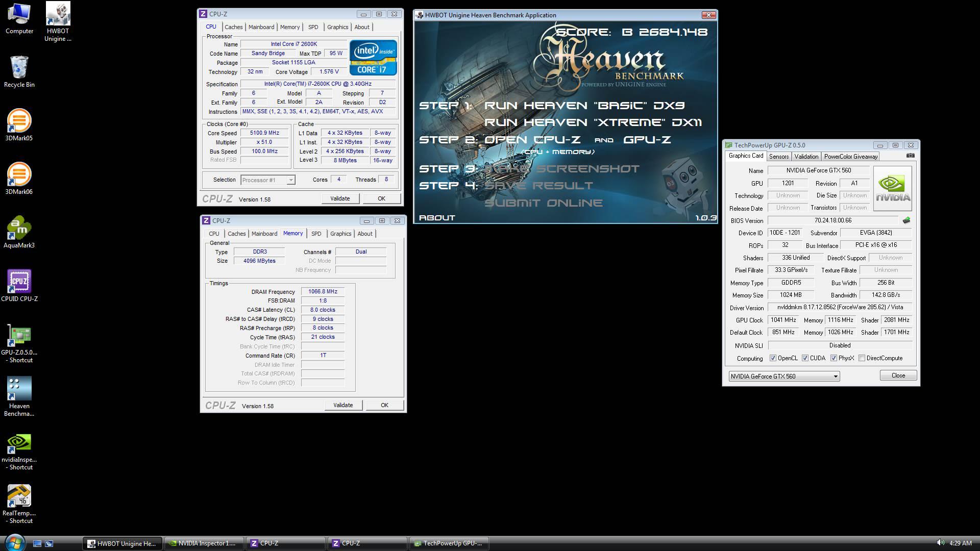Open the RealTemp shortcut icon

coord(19,504)
